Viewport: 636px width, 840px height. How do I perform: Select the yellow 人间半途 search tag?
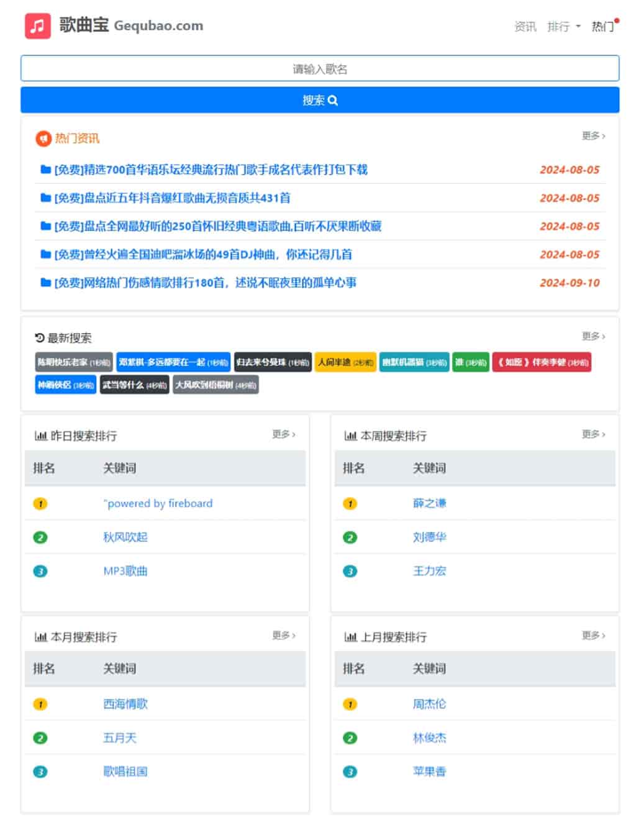pyautogui.click(x=345, y=362)
